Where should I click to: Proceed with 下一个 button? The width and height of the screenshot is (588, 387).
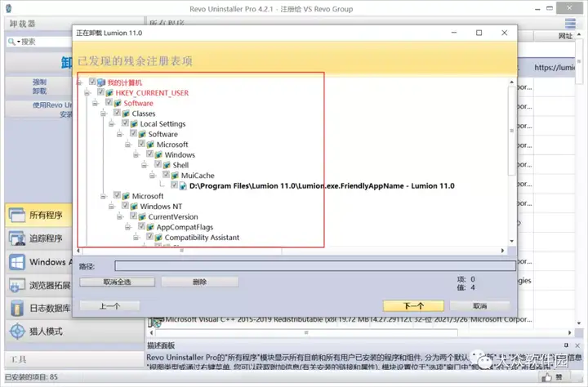point(413,306)
